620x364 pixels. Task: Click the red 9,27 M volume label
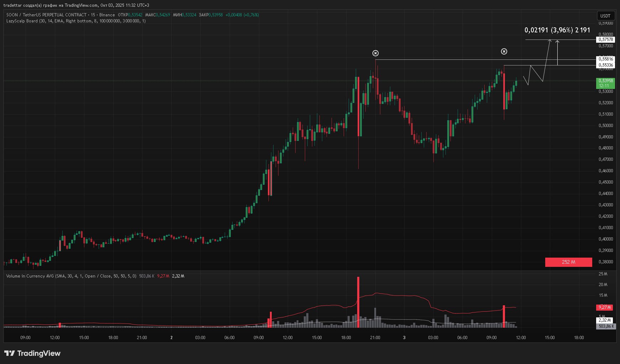click(604, 307)
